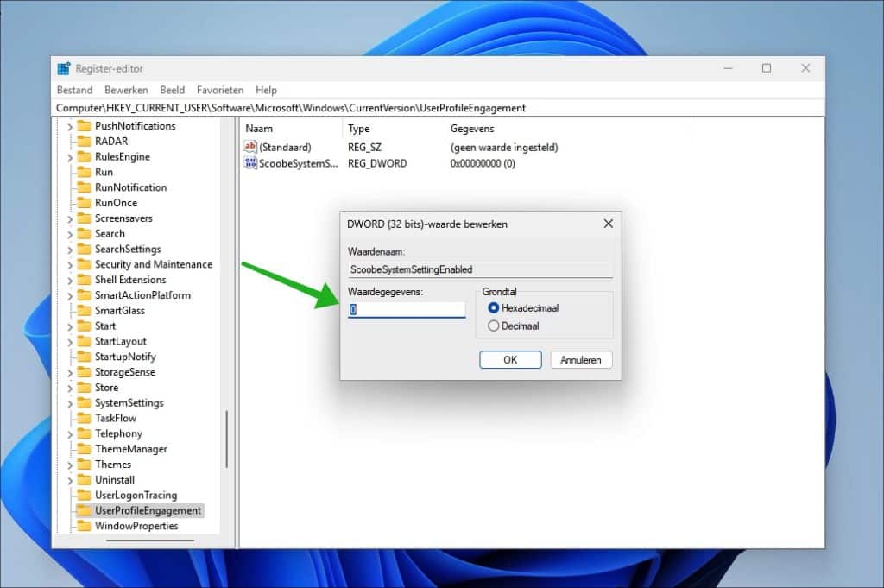
Task: Confirm the value with OK button
Action: tap(510, 360)
